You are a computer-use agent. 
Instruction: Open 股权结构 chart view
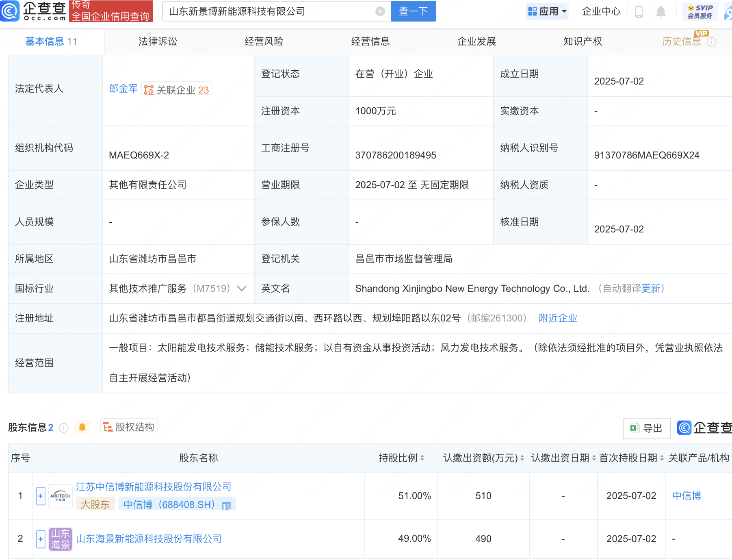coord(128,426)
